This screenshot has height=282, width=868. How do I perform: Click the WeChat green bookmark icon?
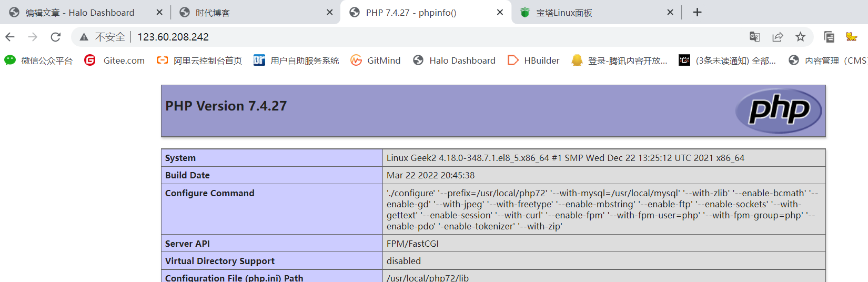coord(10,61)
